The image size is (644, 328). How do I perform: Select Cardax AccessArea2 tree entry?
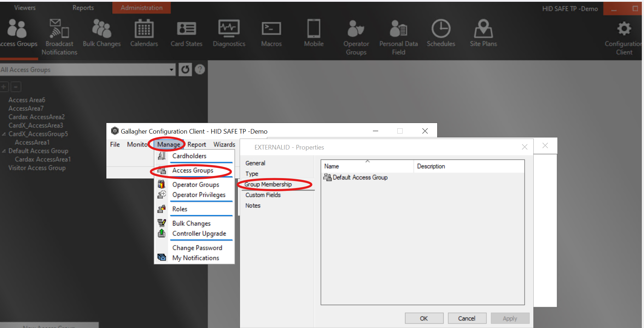point(37,117)
